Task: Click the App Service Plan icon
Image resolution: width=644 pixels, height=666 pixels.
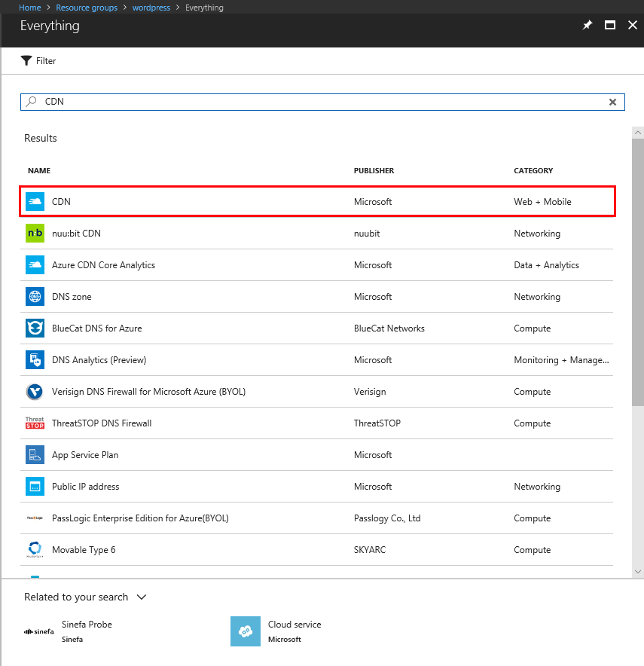Action: point(35,454)
